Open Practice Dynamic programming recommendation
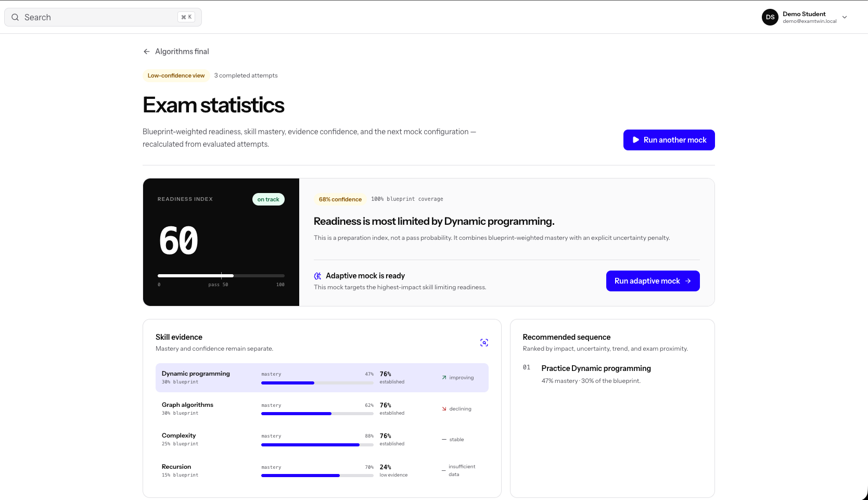The image size is (868, 500). point(596,368)
